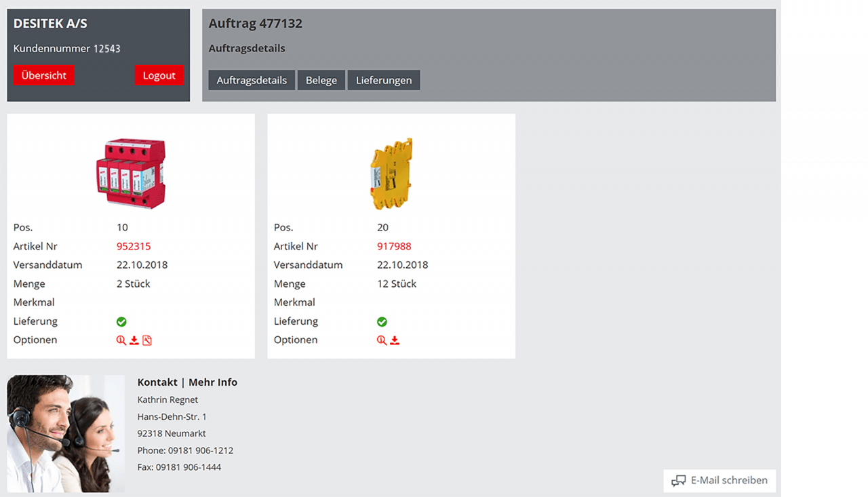Select address Hans-Dehn-Str. 1
The width and height of the screenshot is (868, 497).
(172, 417)
